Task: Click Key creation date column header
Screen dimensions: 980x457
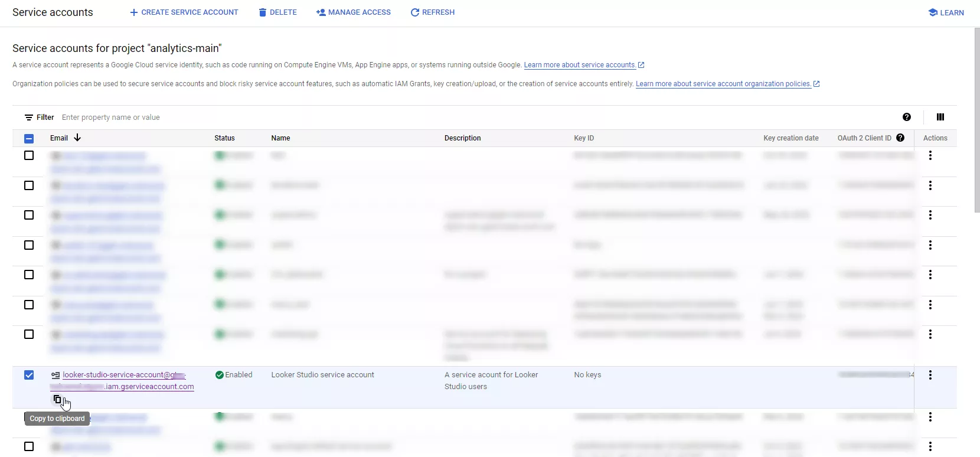Action: point(791,138)
